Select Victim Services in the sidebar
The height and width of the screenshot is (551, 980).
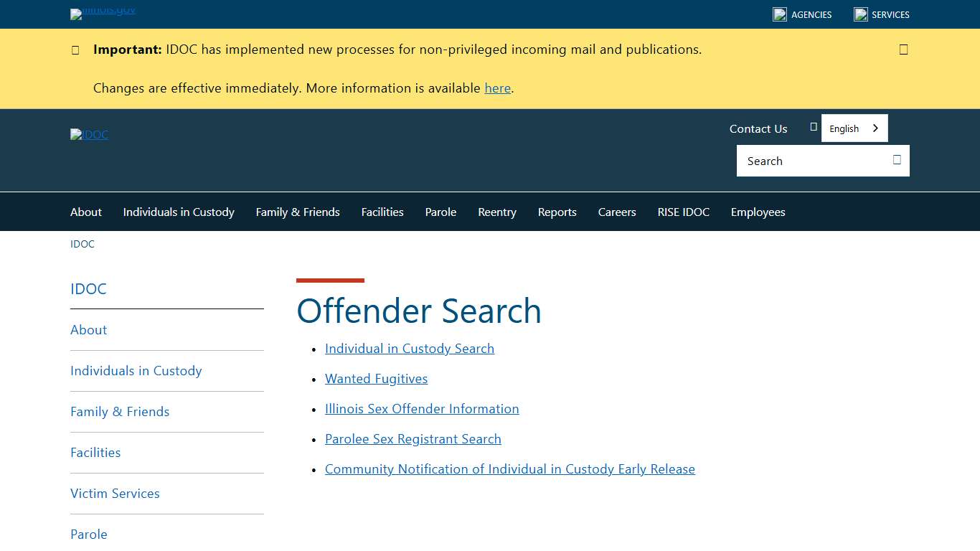coord(115,493)
